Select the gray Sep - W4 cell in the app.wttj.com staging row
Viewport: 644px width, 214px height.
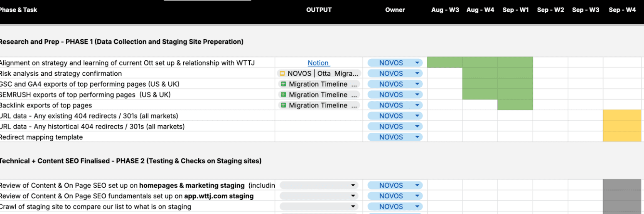coord(622,196)
